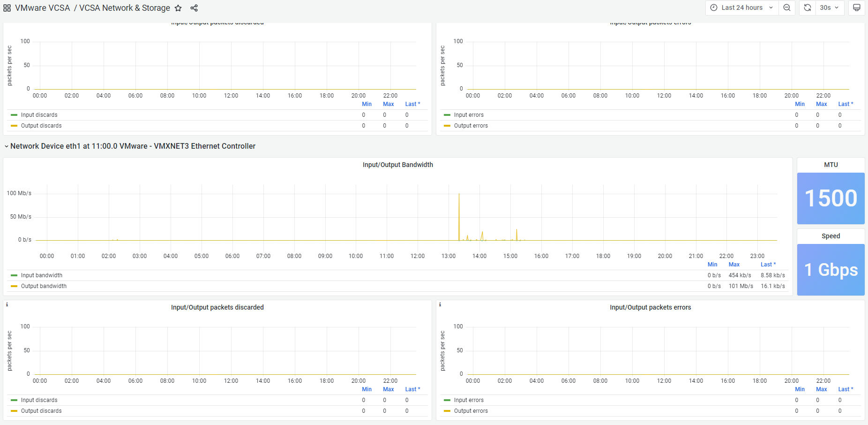
Task: Open eth1 Input/Output packets discarded panel menu
Action: point(217,307)
